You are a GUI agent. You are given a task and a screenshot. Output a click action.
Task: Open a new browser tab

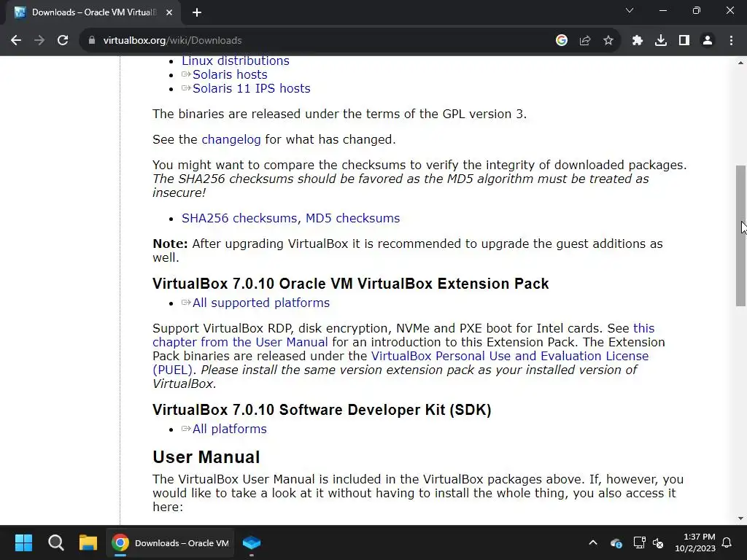[197, 12]
